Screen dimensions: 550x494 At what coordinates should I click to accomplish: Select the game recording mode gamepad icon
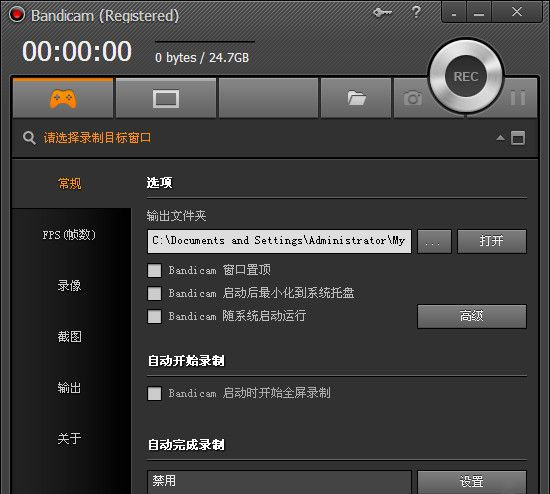[63, 98]
